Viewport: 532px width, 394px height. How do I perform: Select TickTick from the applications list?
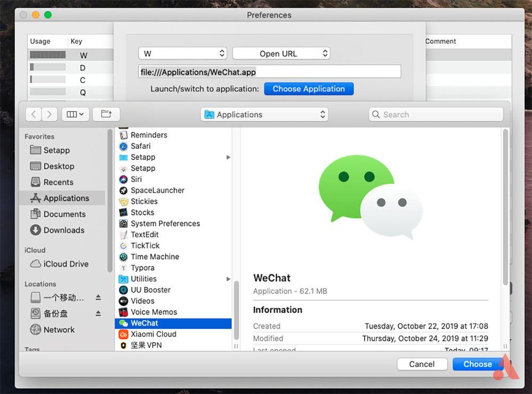click(145, 245)
